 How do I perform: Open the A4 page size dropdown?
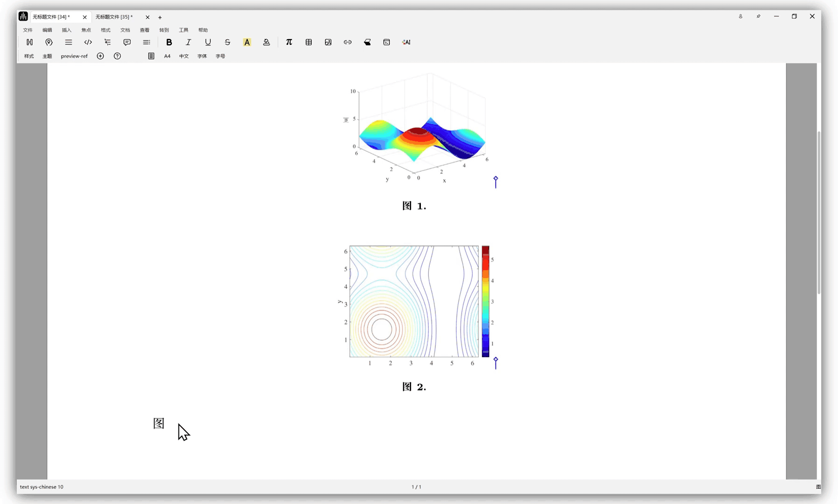[167, 56]
